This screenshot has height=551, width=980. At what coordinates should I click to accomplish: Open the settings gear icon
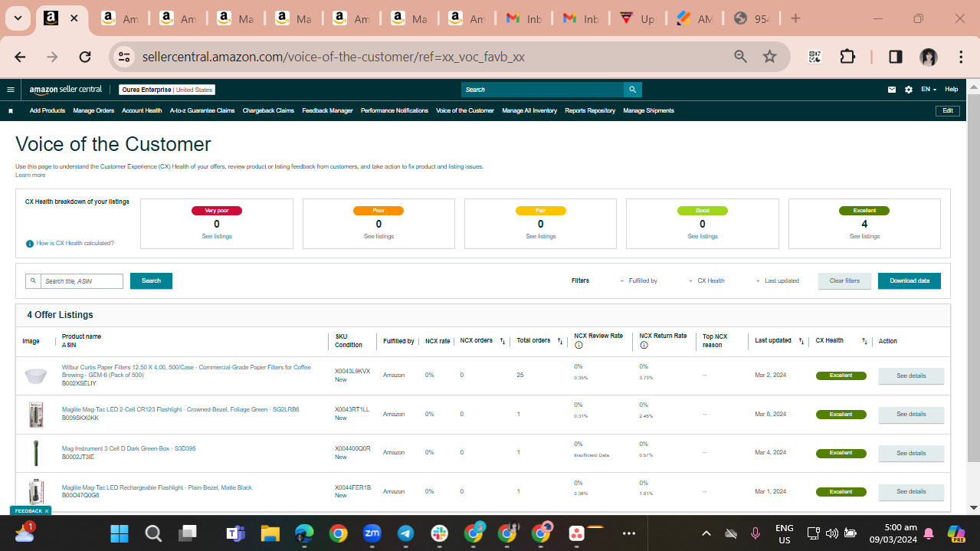pos(909,90)
